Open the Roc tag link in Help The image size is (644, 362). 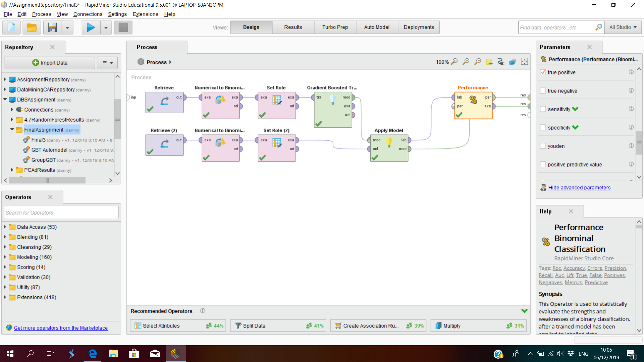557,268
